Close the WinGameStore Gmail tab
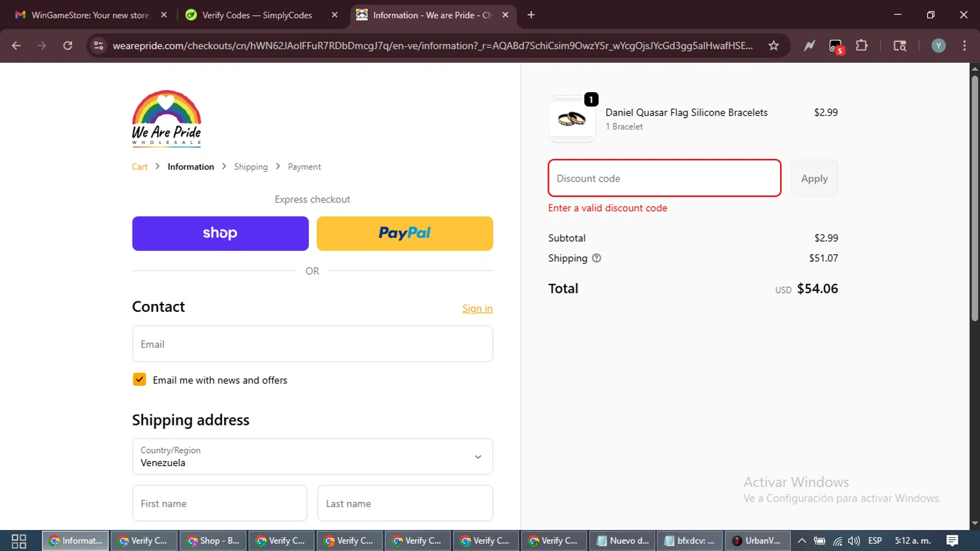The width and height of the screenshot is (980, 551). click(x=164, y=15)
